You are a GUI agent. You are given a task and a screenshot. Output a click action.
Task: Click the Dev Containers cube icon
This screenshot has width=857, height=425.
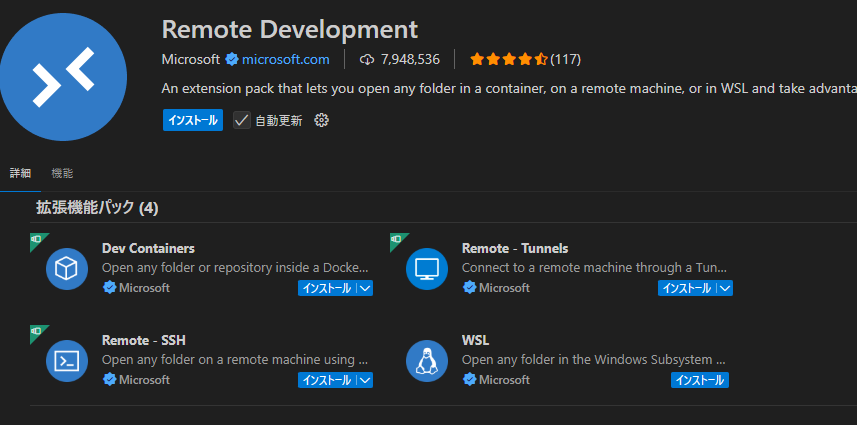pos(67,269)
